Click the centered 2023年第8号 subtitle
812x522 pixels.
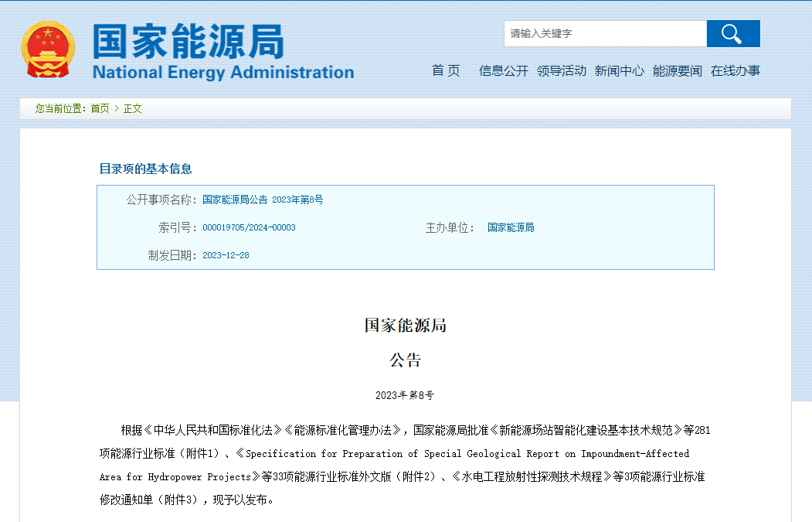[x=405, y=395]
